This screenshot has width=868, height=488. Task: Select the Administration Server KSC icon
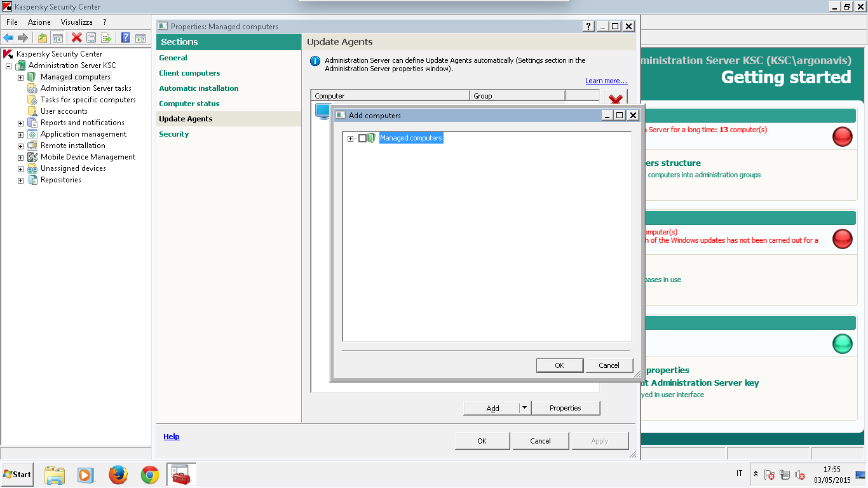(x=21, y=65)
